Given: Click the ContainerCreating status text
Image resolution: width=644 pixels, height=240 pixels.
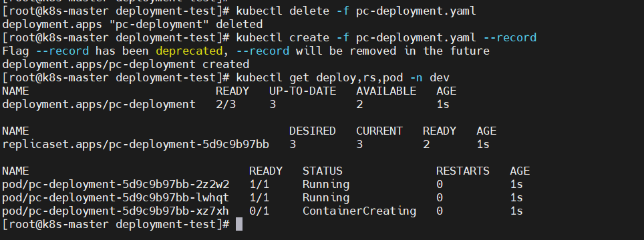Looking at the screenshot, I should click(359, 211).
